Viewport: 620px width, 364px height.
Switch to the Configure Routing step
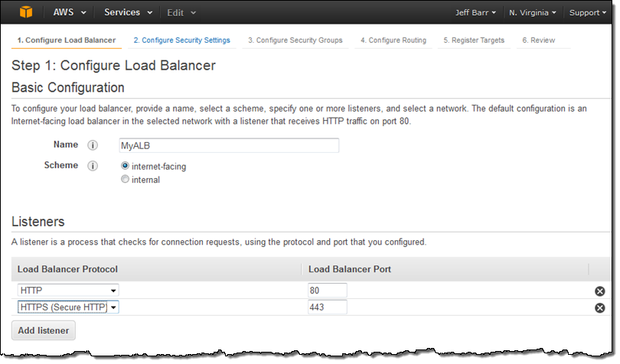pyautogui.click(x=393, y=41)
